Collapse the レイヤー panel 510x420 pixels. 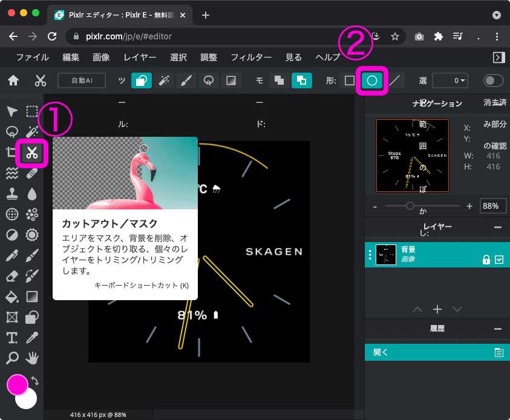[x=498, y=227]
